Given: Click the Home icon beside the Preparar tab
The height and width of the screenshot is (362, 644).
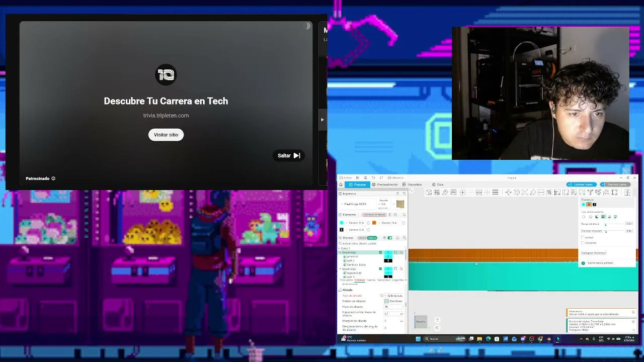Looking at the screenshot, I should point(341,185).
